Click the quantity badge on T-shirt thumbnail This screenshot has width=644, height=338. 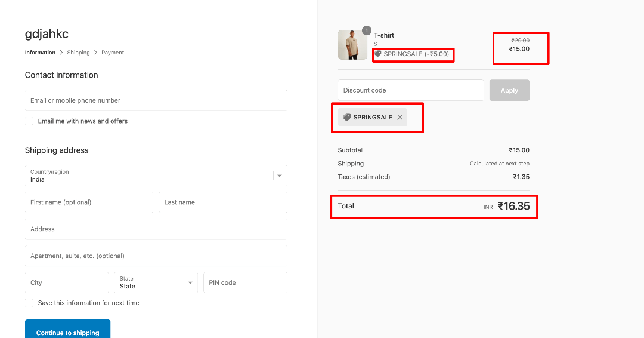(366, 30)
